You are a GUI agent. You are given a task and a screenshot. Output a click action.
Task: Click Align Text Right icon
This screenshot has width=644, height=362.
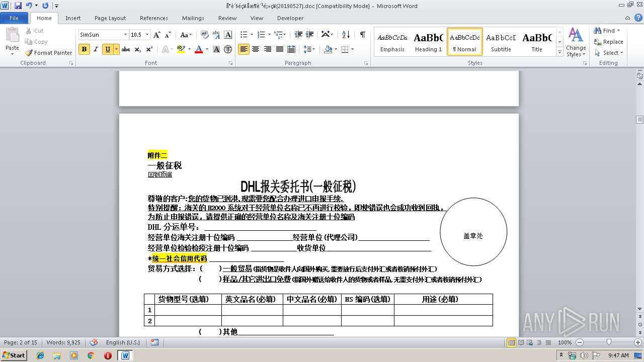[267, 49]
